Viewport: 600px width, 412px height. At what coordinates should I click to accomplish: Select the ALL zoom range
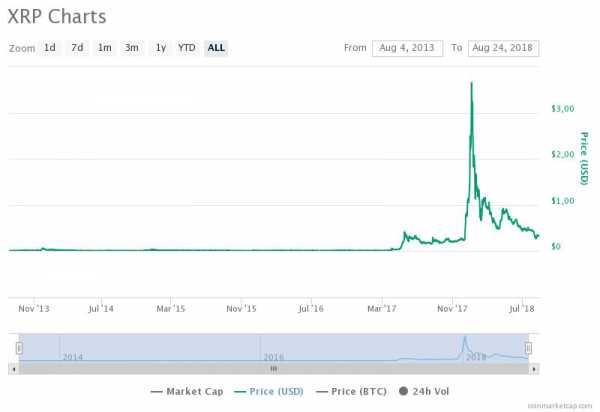pos(216,48)
